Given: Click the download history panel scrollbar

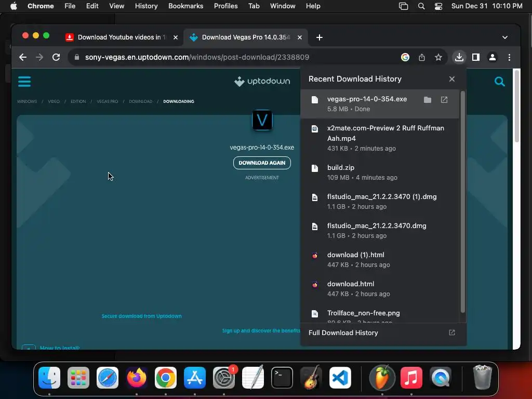Looking at the screenshot, I should click(x=462, y=202).
